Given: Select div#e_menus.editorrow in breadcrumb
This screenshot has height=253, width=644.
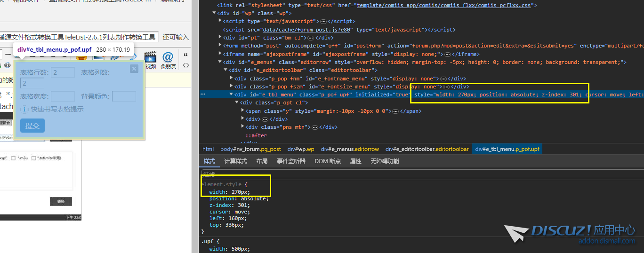Looking at the screenshot, I should [350, 149].
